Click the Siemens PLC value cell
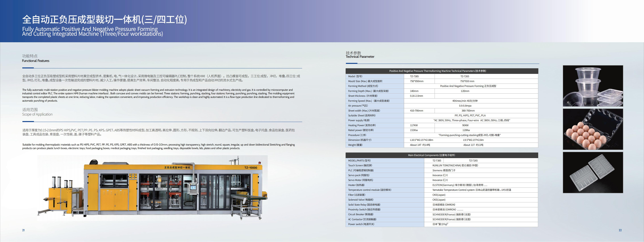Screen dimensions: 644x242 click(481, 170)
